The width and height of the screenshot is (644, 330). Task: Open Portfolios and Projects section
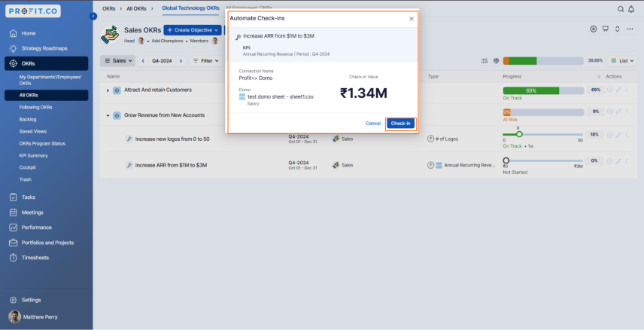point(46,243)
